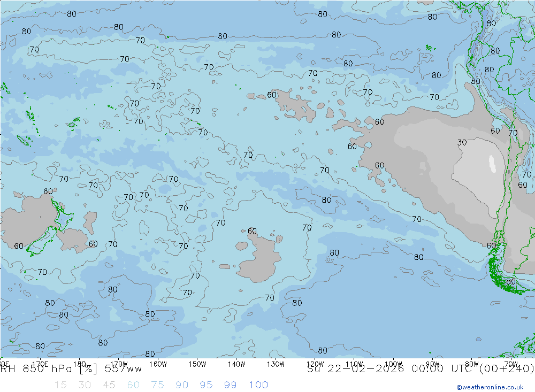Select the 99 value in the legend
The height and width of the screenshot is (392, 535).
click(231, 385)
